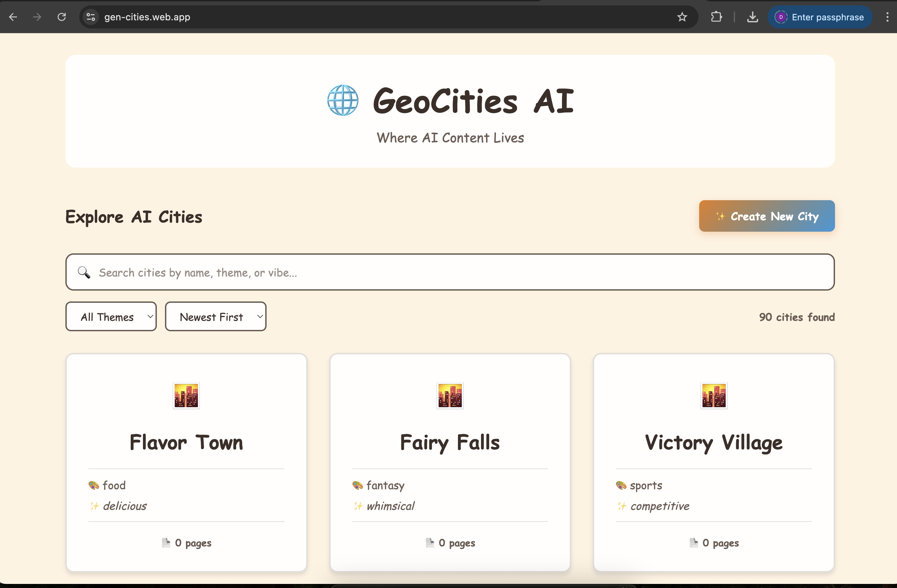Open the Chrome three-dot menu

tap(887, 17)
